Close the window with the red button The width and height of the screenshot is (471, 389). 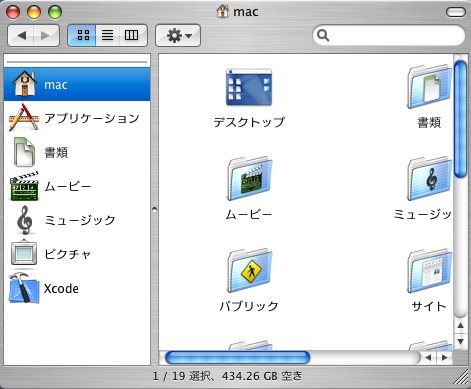[13, 12]
